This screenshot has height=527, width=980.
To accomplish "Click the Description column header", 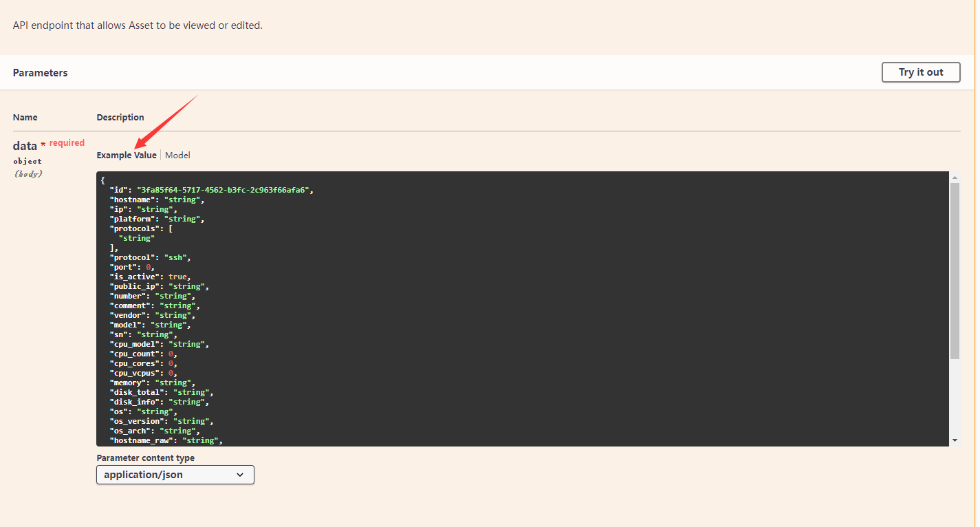I will 120,118.
